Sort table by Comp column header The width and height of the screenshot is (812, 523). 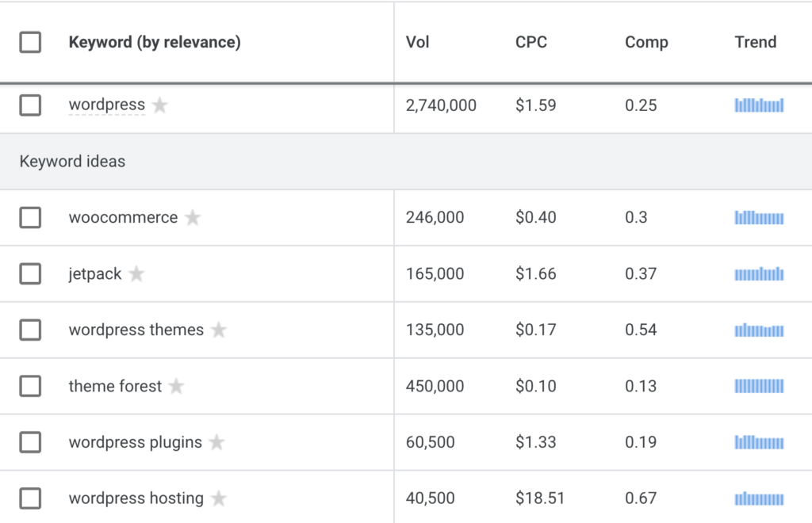pos(646,42)
